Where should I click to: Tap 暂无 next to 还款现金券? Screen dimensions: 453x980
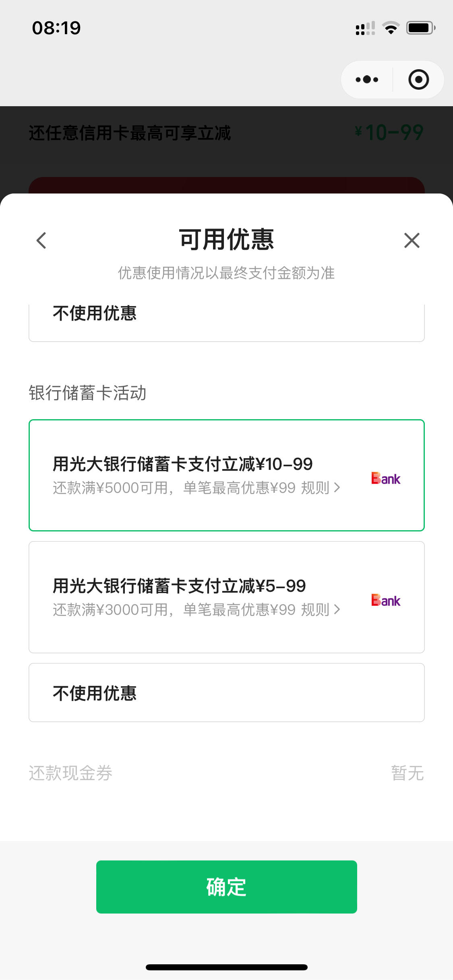pyautogui.click(x=407, y=773)
